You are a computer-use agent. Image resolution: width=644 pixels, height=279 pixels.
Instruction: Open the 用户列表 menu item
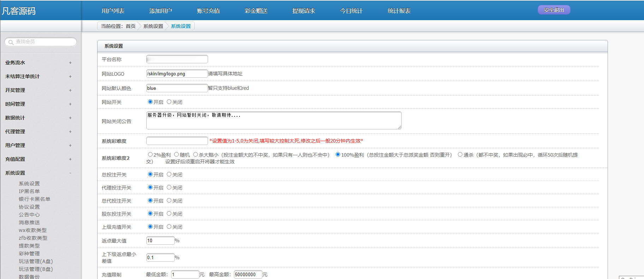[113, 11]
